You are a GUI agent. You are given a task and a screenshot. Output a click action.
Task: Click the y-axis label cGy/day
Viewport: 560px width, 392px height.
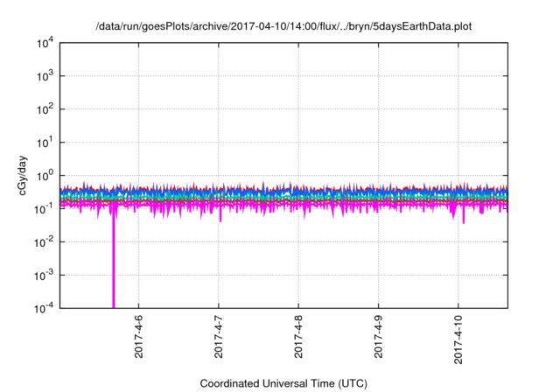(22, 175)
